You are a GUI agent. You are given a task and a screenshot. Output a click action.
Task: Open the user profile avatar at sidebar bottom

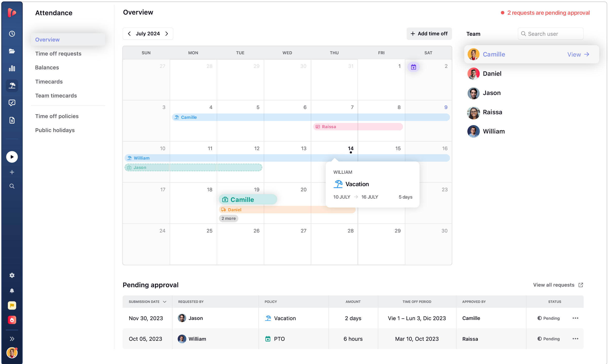[x=12, y=353]
